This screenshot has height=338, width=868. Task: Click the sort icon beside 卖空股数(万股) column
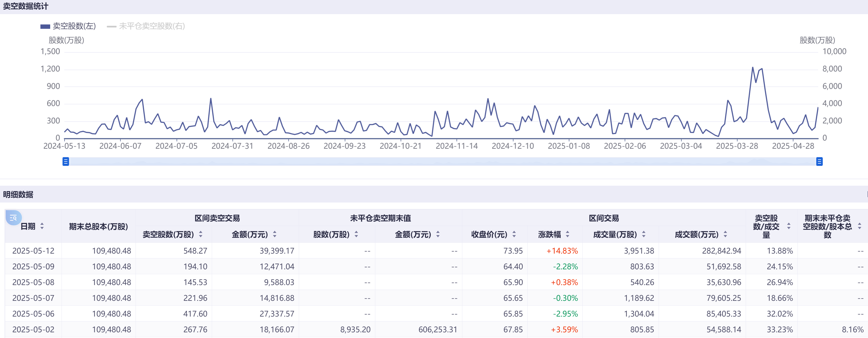click(x=201, y=235)
